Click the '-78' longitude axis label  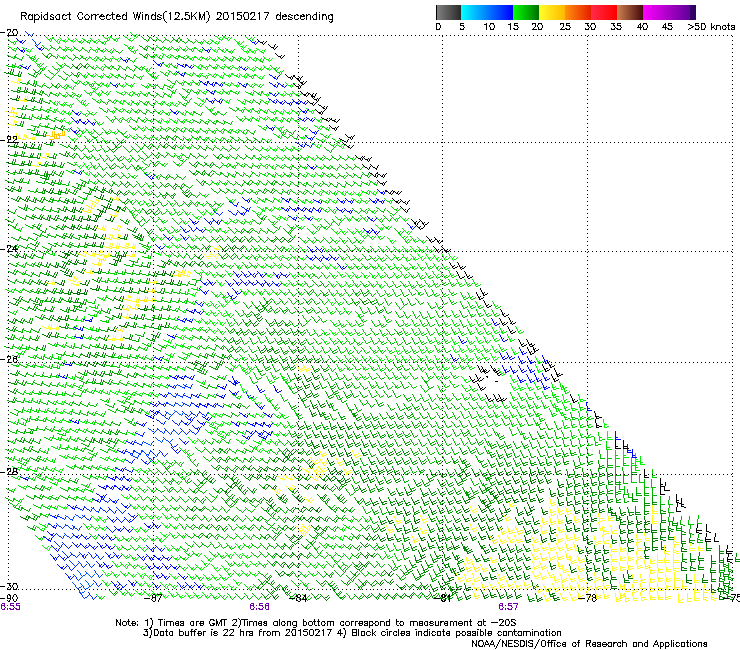(588, 598)
